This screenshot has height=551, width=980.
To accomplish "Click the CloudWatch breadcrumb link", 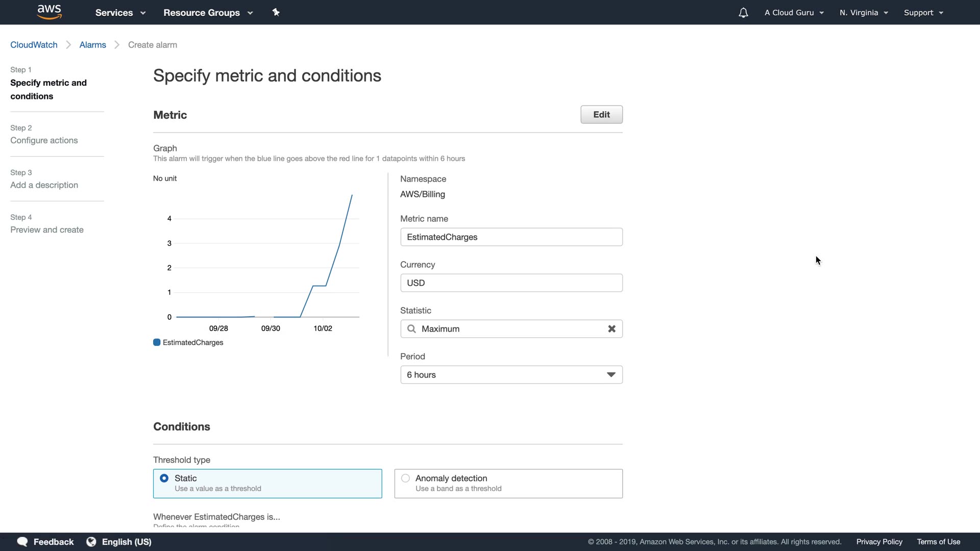I will [34, 45].
